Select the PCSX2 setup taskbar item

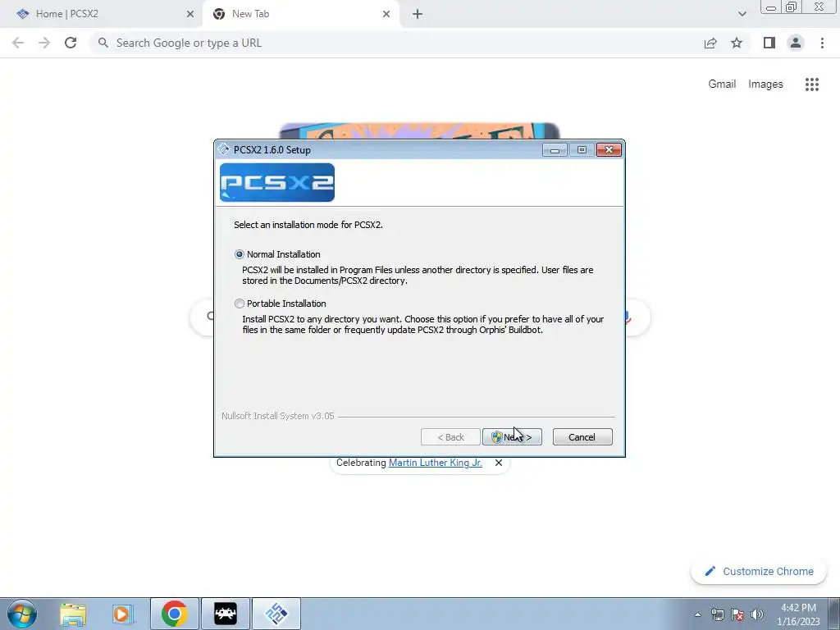[x=276, y=614]
